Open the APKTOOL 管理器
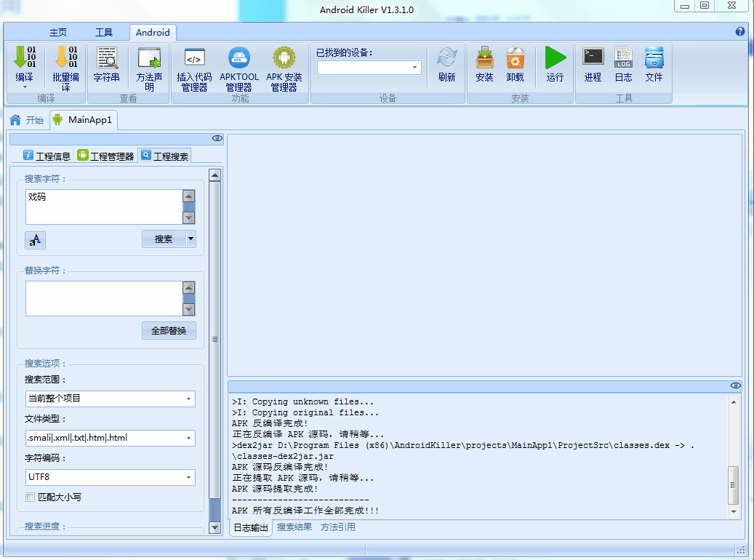 pyautogui.click(x=239, y=68)
